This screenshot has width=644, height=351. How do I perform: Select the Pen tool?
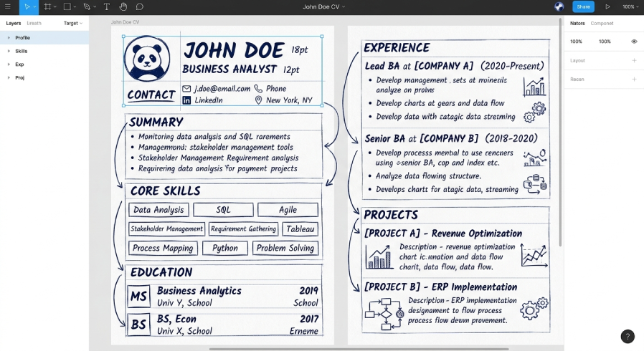point(87,7)
